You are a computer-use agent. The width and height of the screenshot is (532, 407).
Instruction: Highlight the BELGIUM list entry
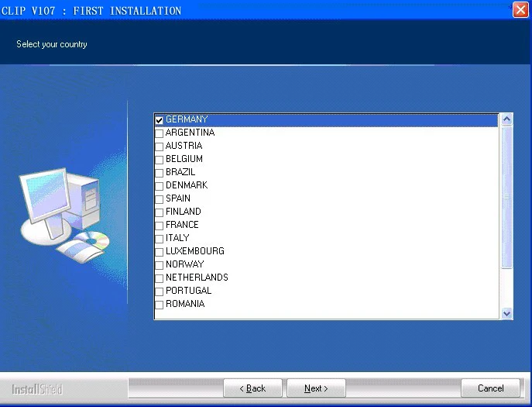(184, 159)
